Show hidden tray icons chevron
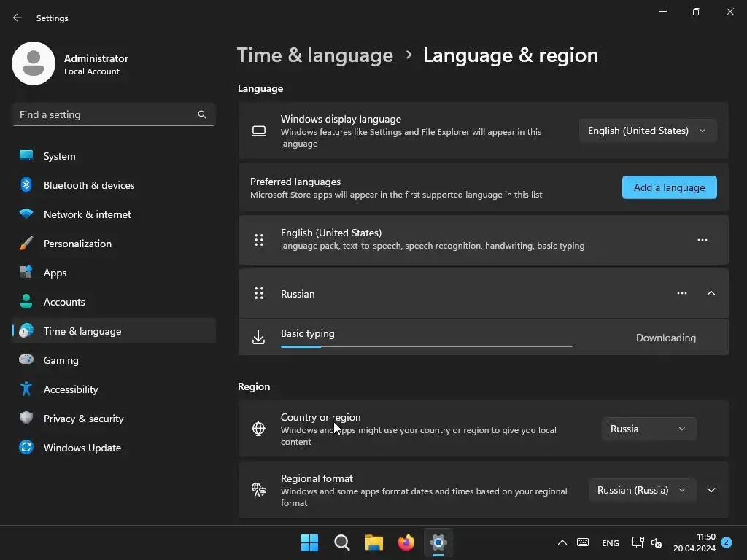 coord(562,542)
